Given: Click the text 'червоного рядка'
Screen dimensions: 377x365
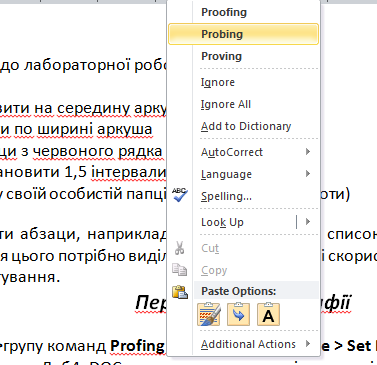Looking at the screenshot, I should pos(98,151).
